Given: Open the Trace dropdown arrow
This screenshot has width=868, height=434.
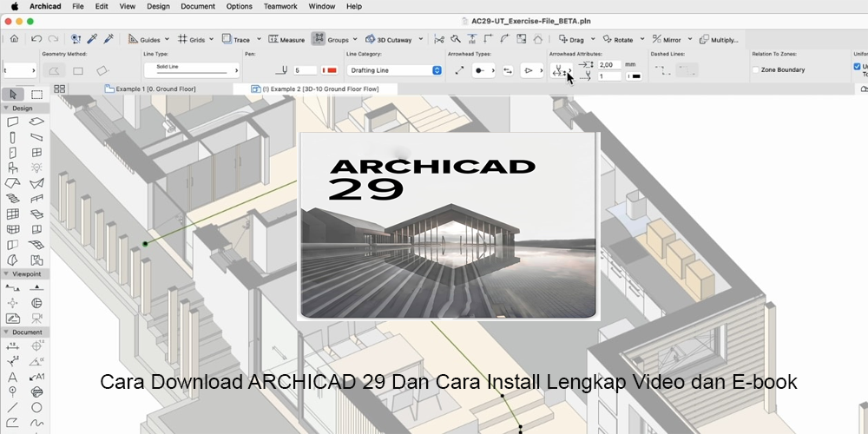Looking at the screenshot, I should pyautogui.click(x=258, y=39).
